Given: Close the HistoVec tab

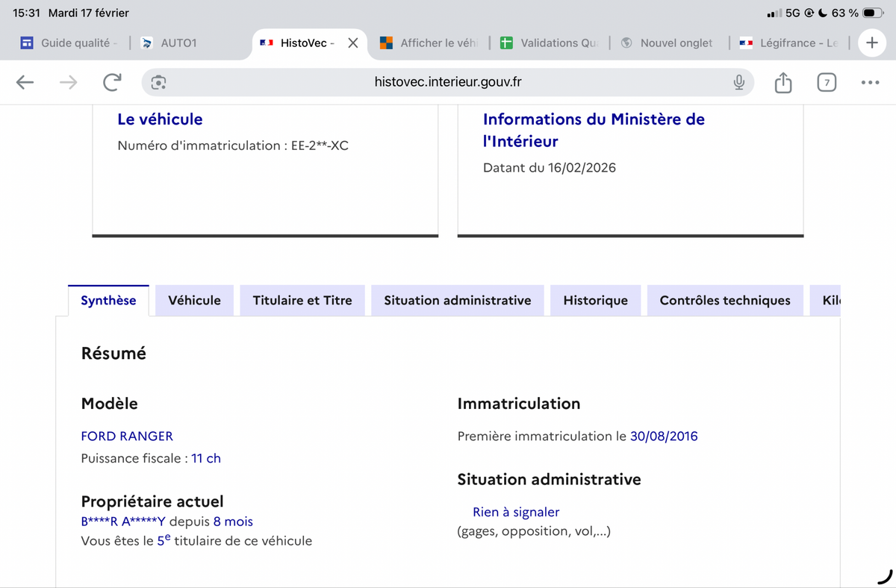Looking at the screenshot, I should (x=353, y=43).
